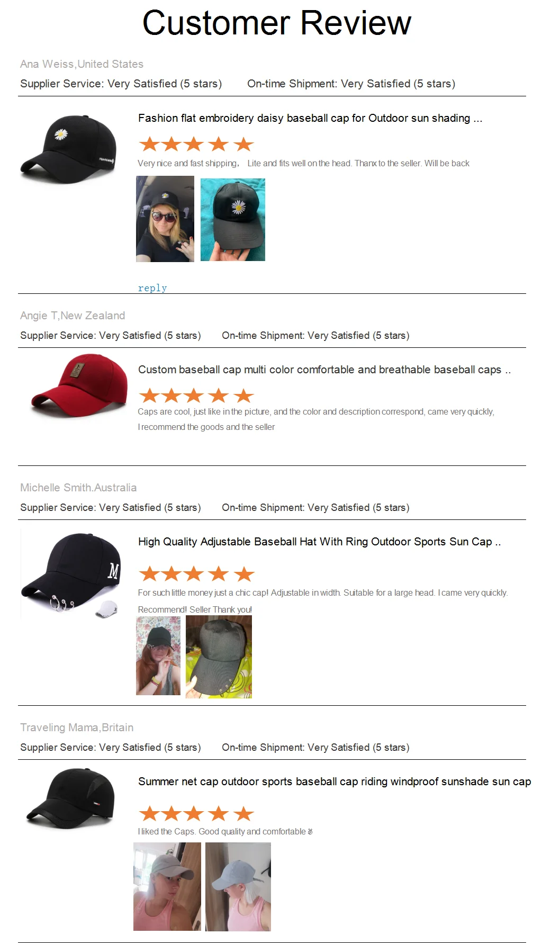
Task: Click the black ring cap product image
Action: (x=71, y=574)
